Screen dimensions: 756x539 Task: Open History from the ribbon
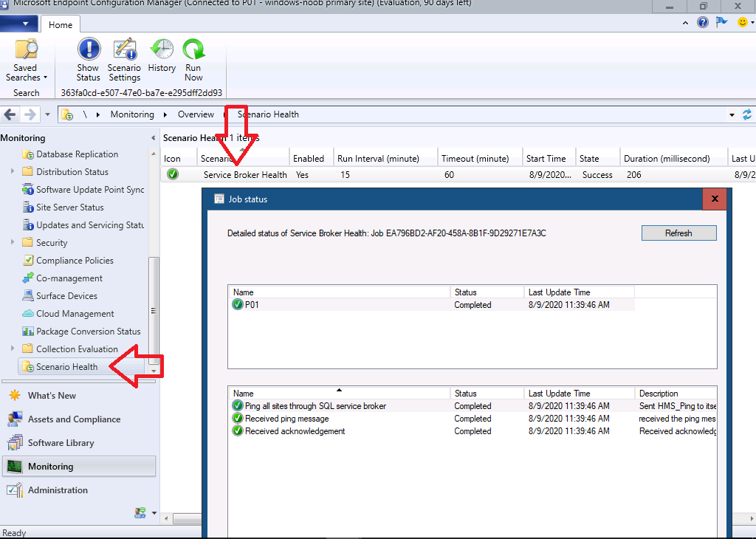(x=162, y=56)
